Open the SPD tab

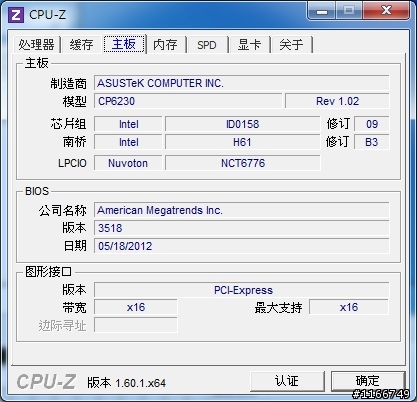[207, 45]
